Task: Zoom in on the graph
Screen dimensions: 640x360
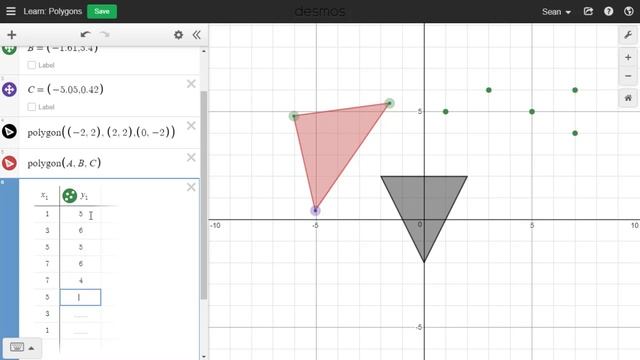Action: pyautogui.click(x=628, y=58)
